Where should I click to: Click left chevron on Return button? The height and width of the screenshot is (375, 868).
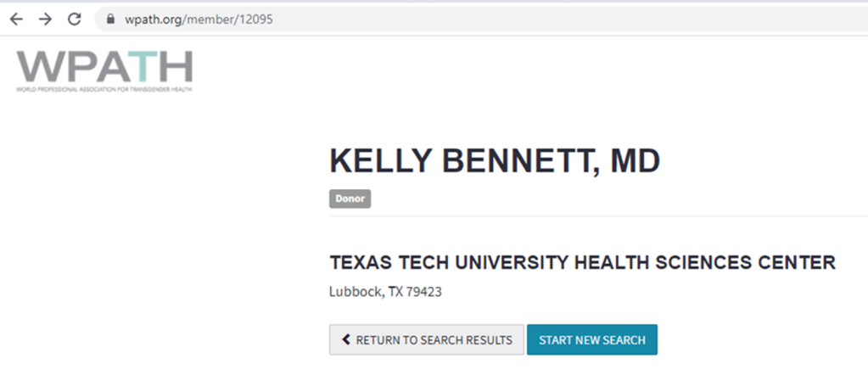point(345,340)
